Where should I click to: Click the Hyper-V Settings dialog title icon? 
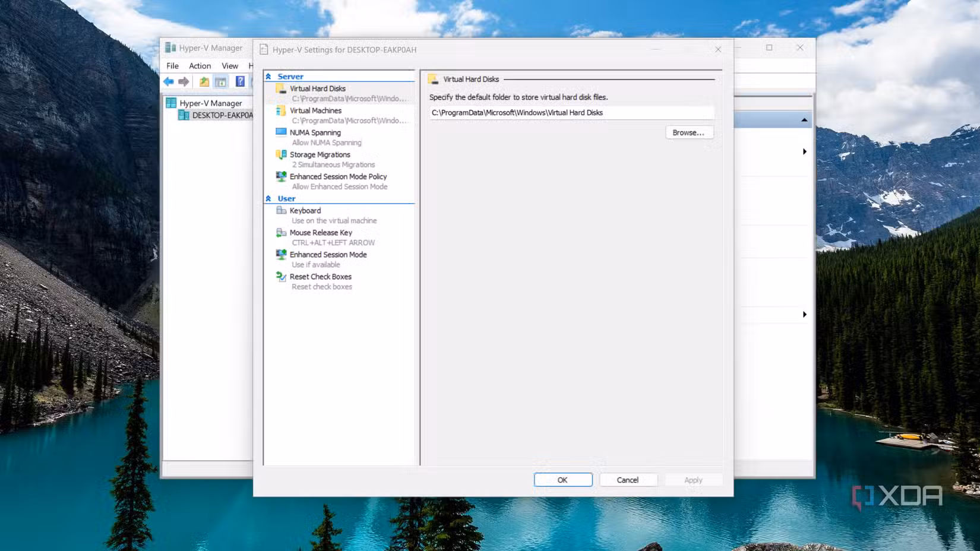(264, 49)
